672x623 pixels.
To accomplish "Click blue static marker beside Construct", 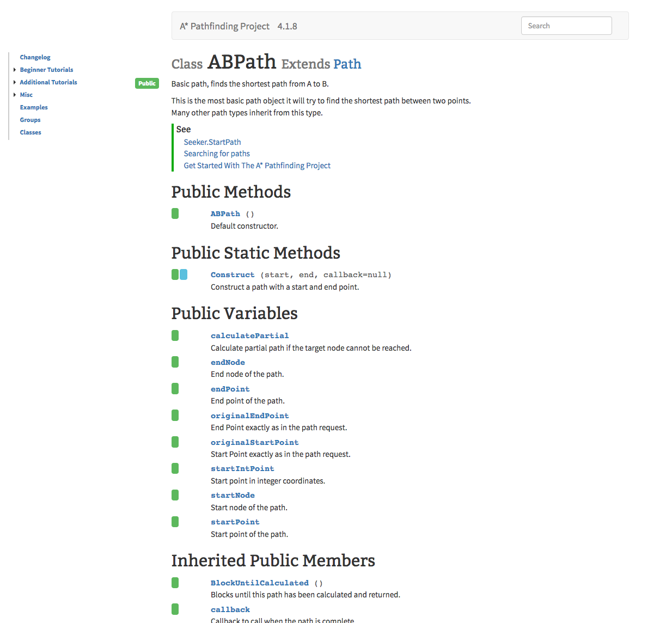I will pos(184,274).
